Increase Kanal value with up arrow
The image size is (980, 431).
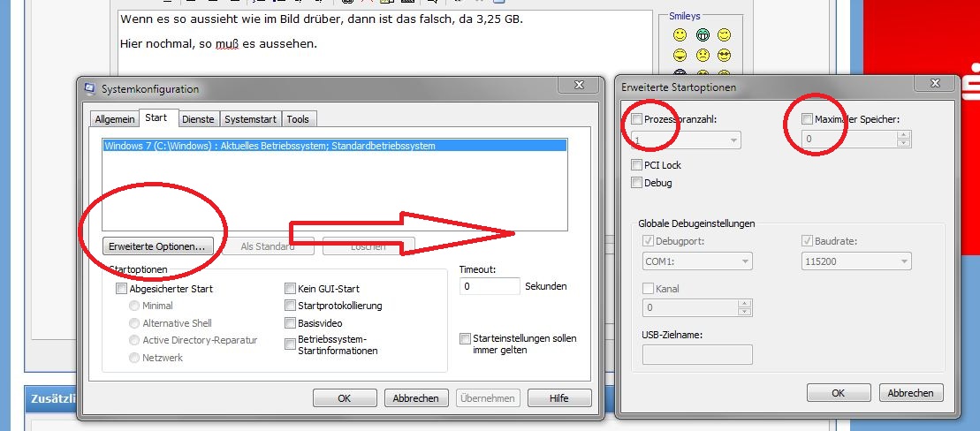[x=744, y=304]
